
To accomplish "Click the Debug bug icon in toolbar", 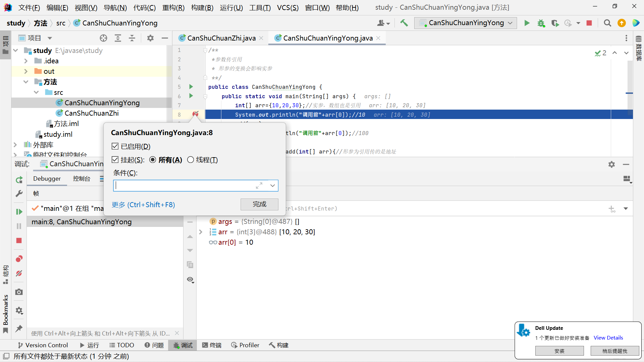I will click(541, 23).
